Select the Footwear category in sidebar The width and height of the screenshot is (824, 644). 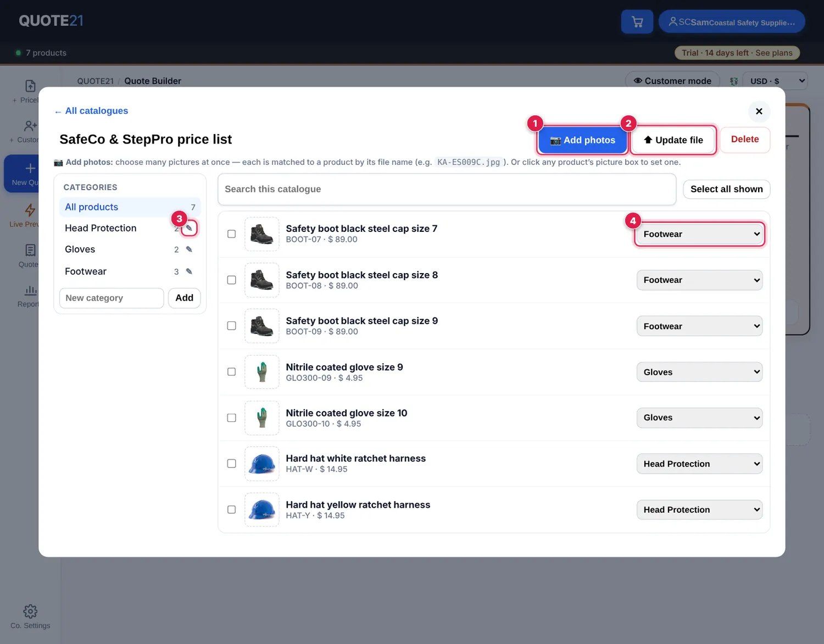click(x=86, y=271)
